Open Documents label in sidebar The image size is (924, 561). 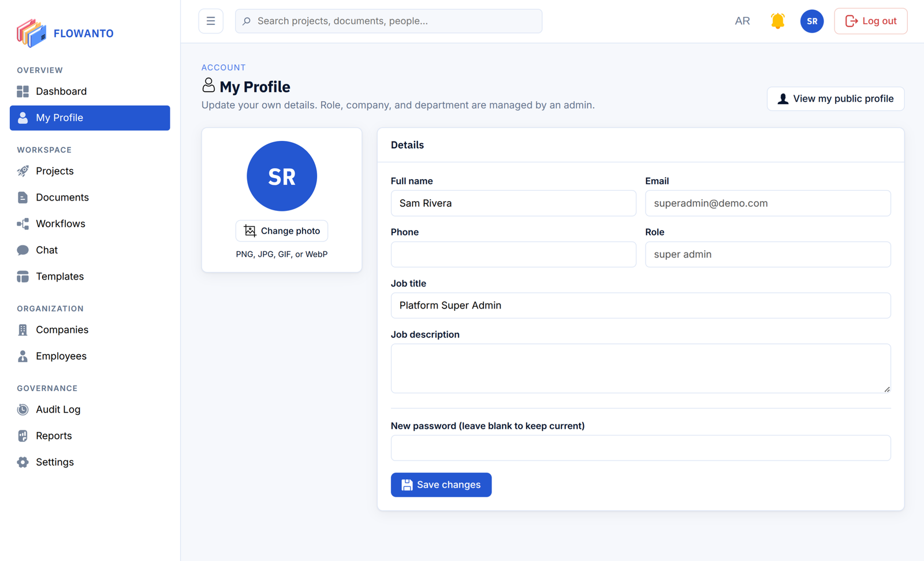62,198
